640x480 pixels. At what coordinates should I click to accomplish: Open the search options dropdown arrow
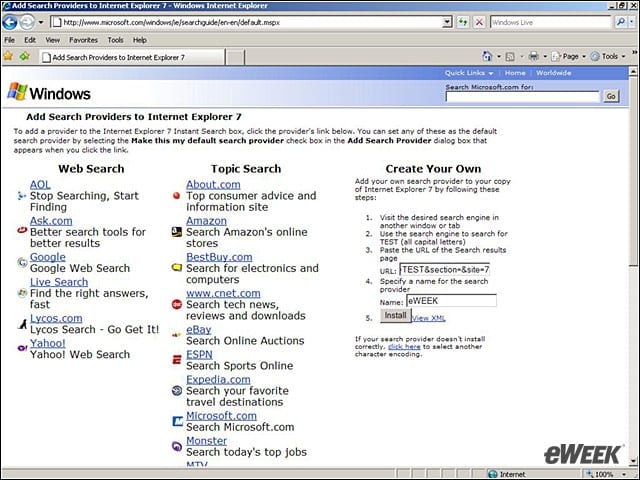(632, 22)
